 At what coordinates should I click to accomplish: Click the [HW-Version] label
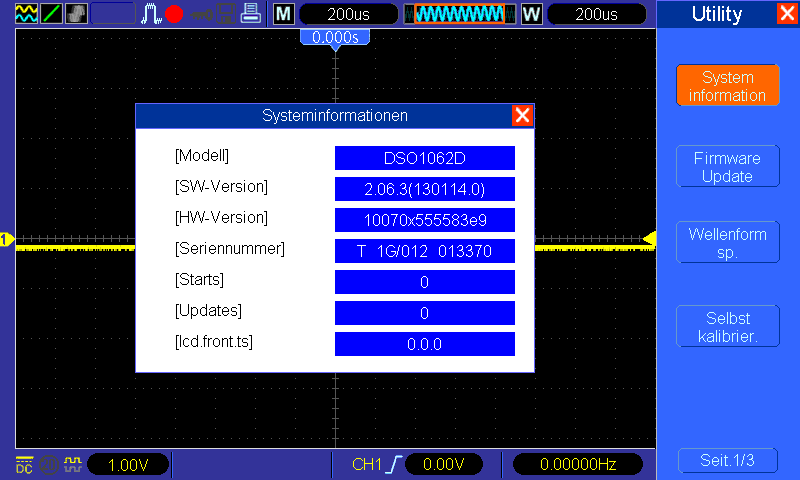pos(221,218)
